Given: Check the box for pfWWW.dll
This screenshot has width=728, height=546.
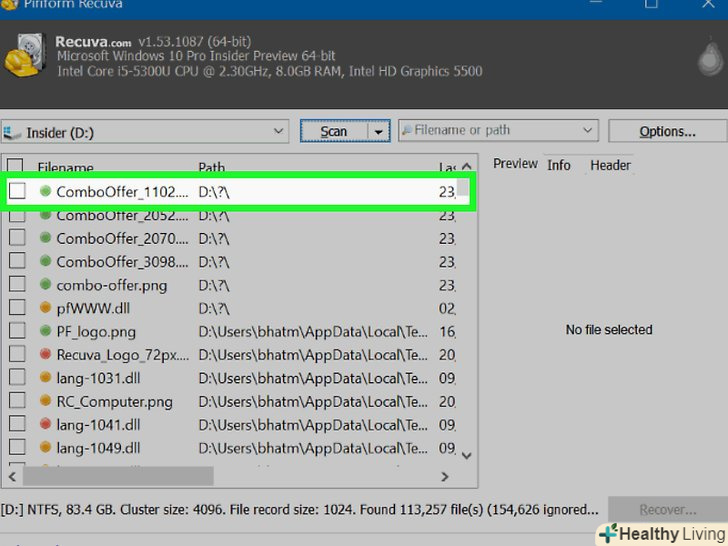Looking at the screenshot, I should 17,307.
